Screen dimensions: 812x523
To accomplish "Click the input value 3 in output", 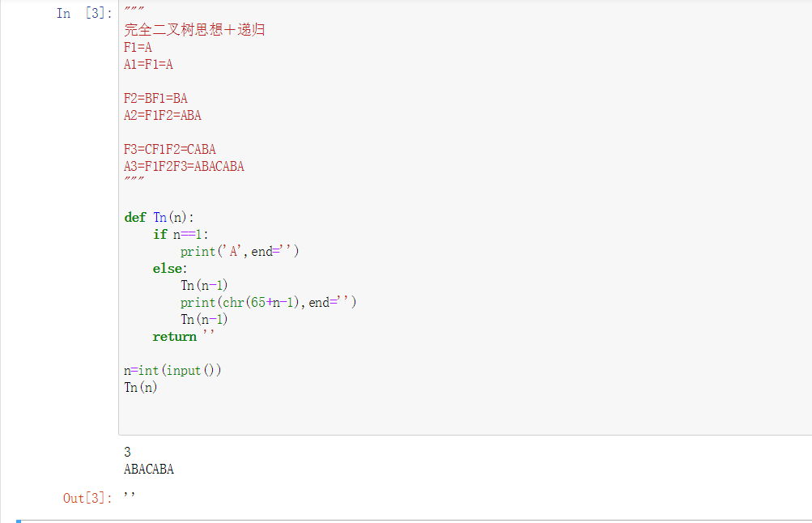I will coord(127,452).
